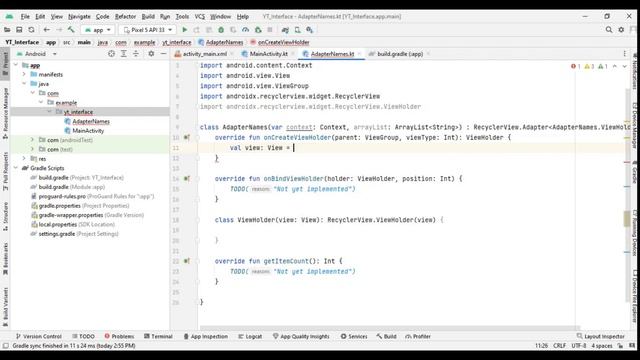Expand the manifests folder
Image resolution: width=640 pixels, height=360 pixels.
click(x=24, y=75)
